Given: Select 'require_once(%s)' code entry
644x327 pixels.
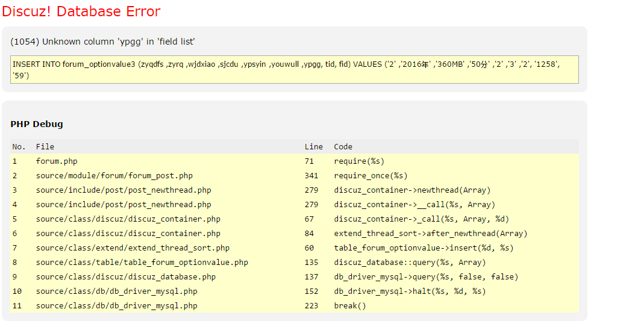Looking at the screenshot, I should [371, 175].
